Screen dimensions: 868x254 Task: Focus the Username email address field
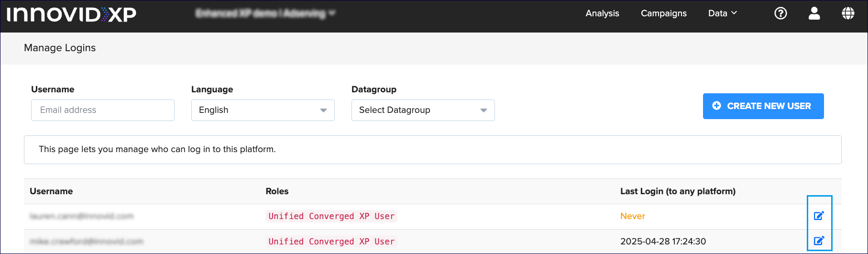coord(103,110)
